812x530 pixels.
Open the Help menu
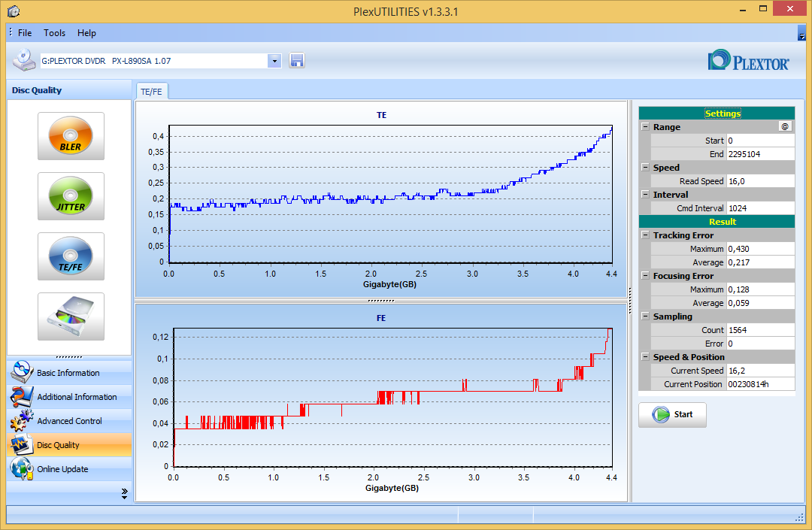point(86,32)
